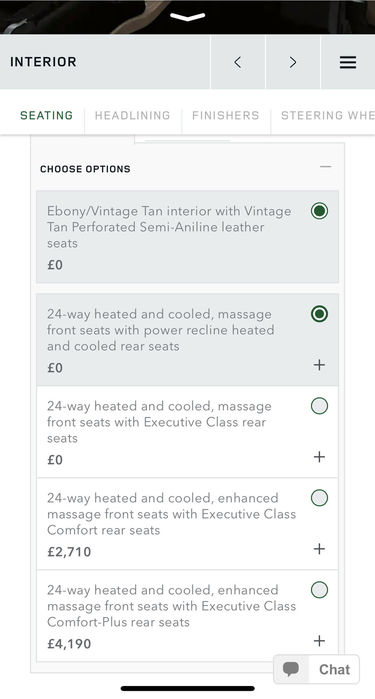Go to next section with right arrow
Screen dimensions: 375x699
293,62
